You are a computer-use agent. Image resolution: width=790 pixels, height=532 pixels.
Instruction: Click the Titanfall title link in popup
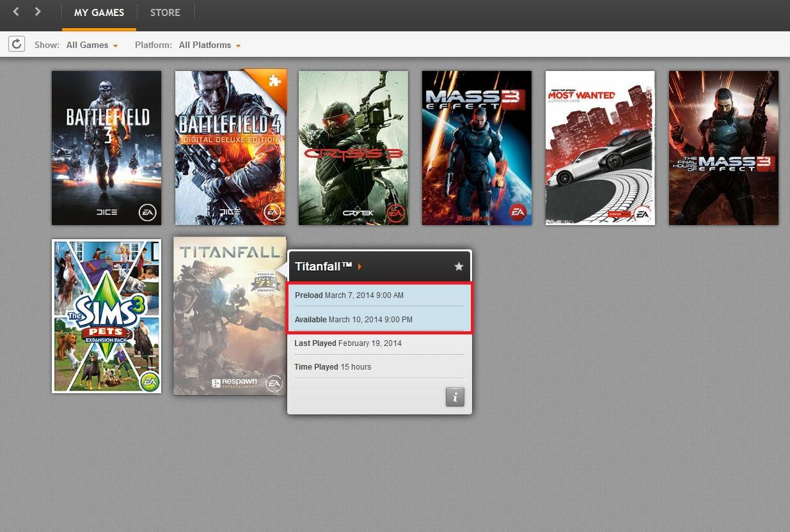point(324,267)
